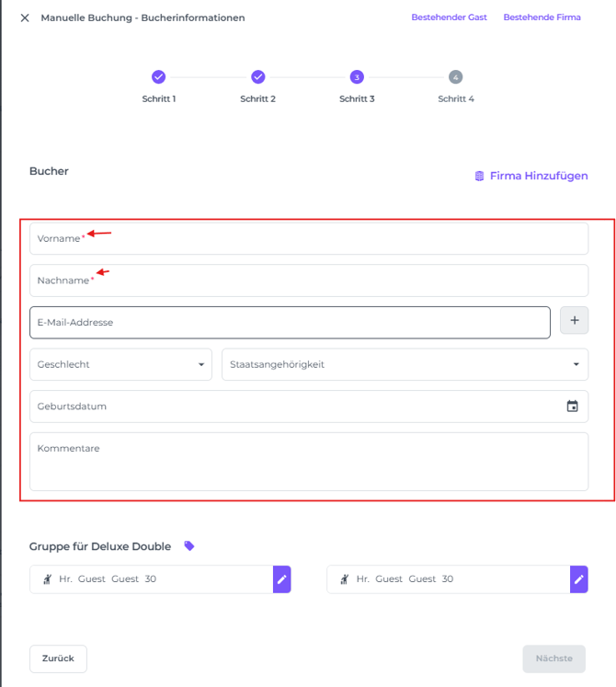Click the Nächste button
This screenshot has width=616, height=687.
553,658
